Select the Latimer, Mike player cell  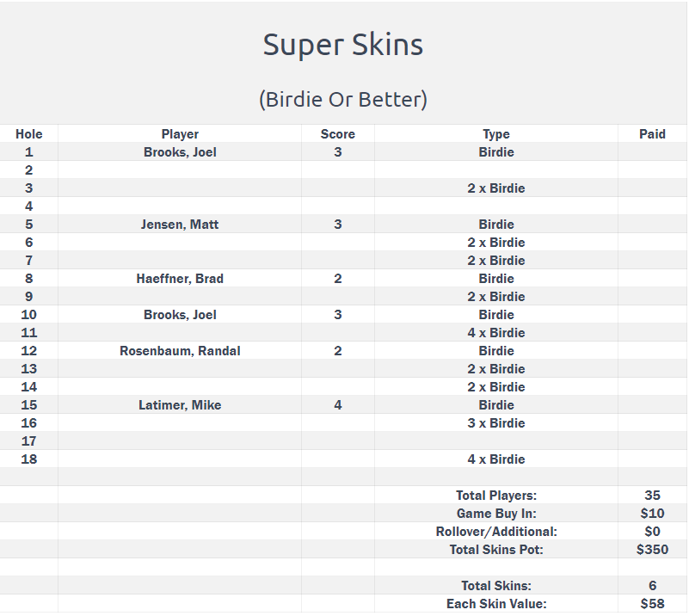(x=180, y=405)
